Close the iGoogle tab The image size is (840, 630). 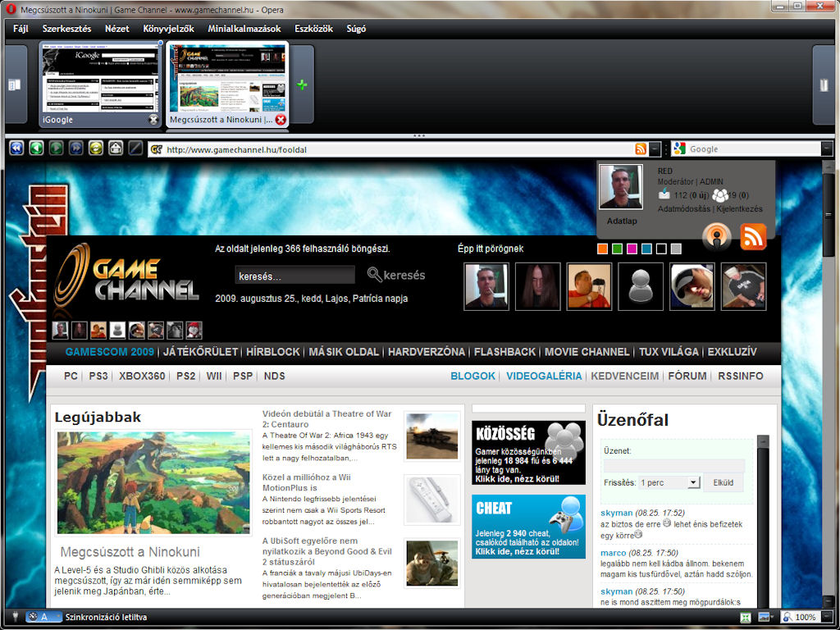click(153, 120)
